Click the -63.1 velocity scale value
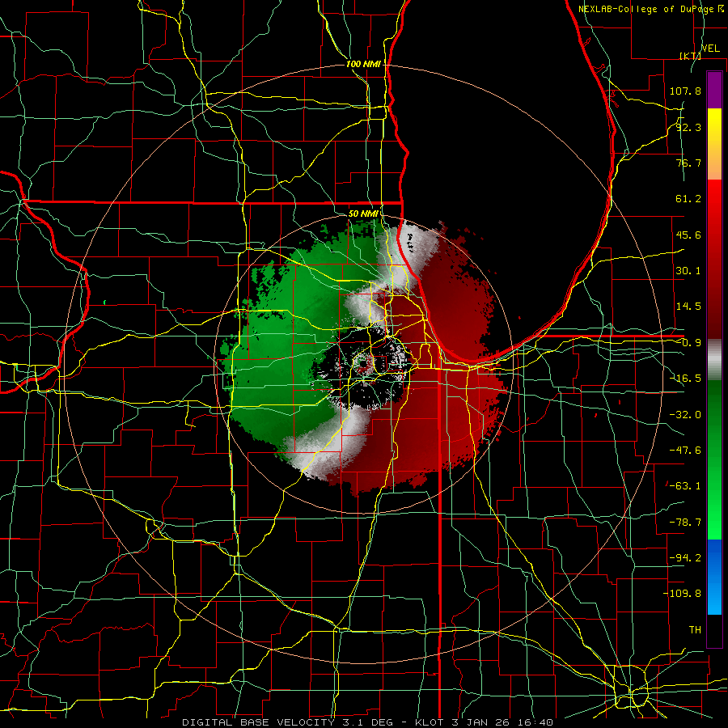 [685, 486]
